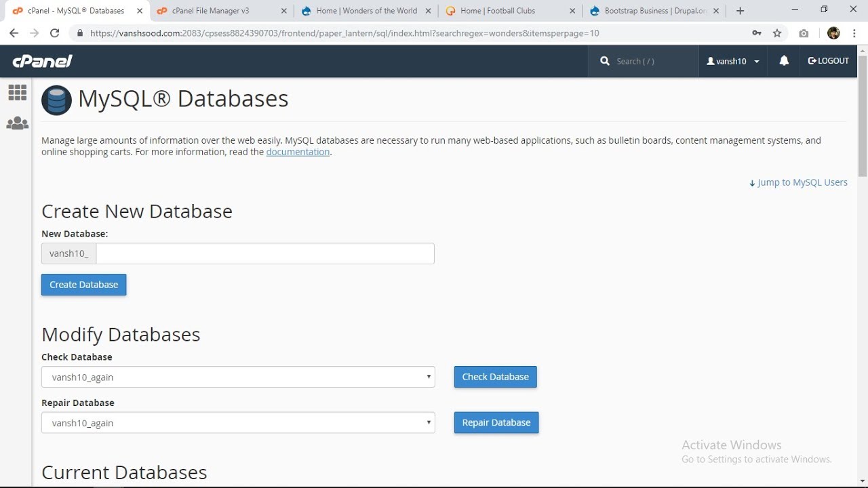Click the vansh10_ prefix label
The width and height of the screenshot is (868, 488).
pyautogui.click(x=68, y=253)
